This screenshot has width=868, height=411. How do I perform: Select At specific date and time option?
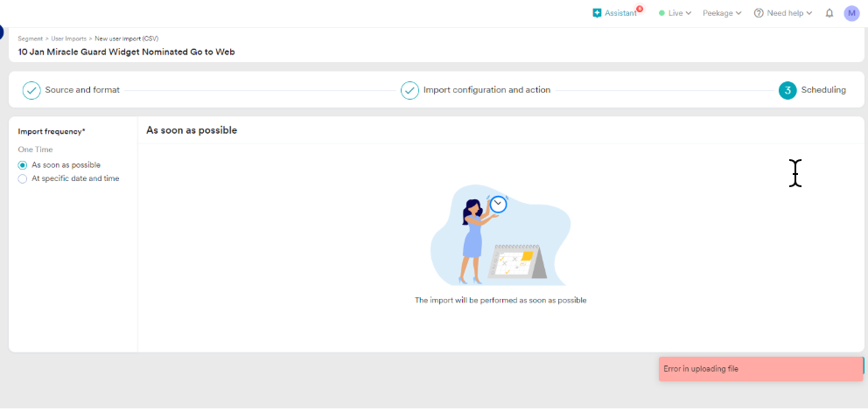tap(22, 178)
